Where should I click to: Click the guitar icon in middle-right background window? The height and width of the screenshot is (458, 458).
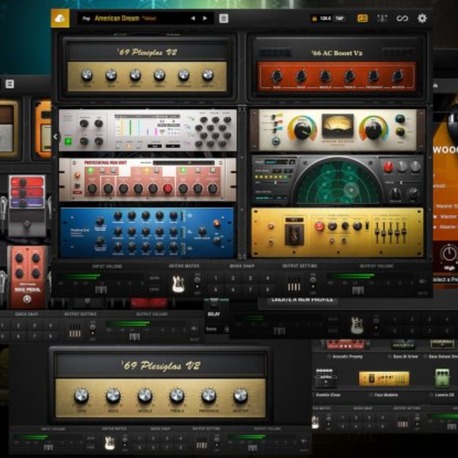click(357, 325)
